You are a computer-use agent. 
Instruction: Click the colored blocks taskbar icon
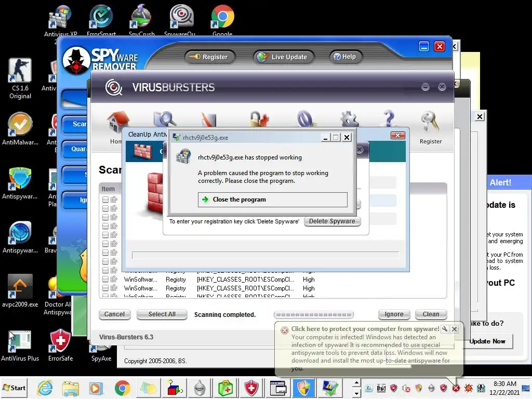click(x=175, y=388)
